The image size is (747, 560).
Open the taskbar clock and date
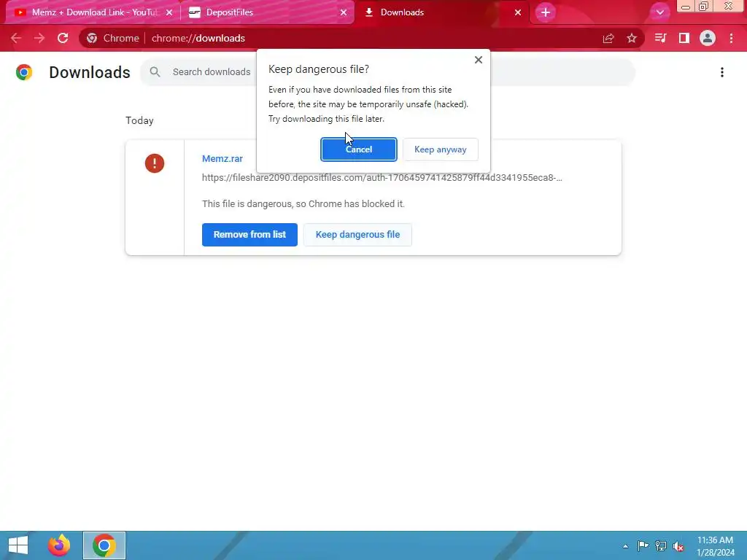coord(716,546)
